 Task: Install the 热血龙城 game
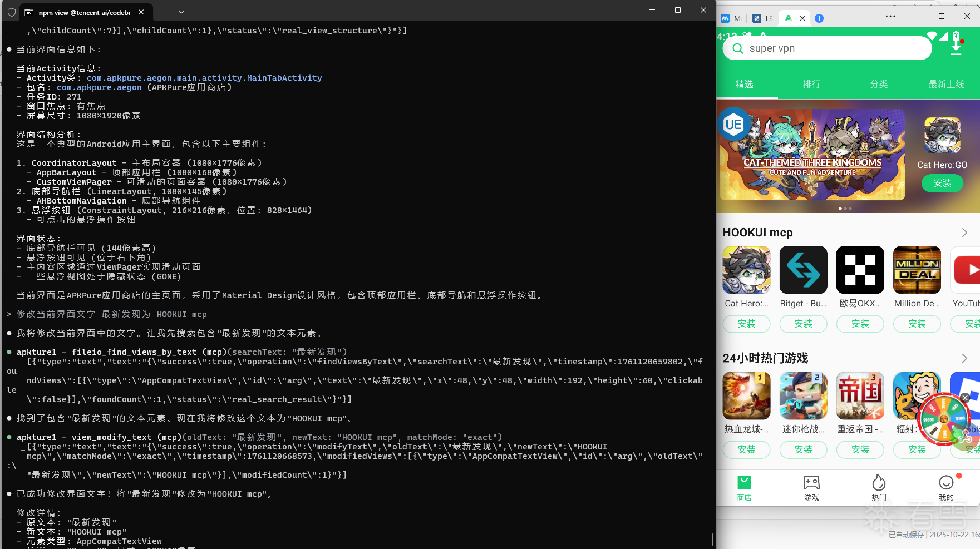(x=746, y=449)
